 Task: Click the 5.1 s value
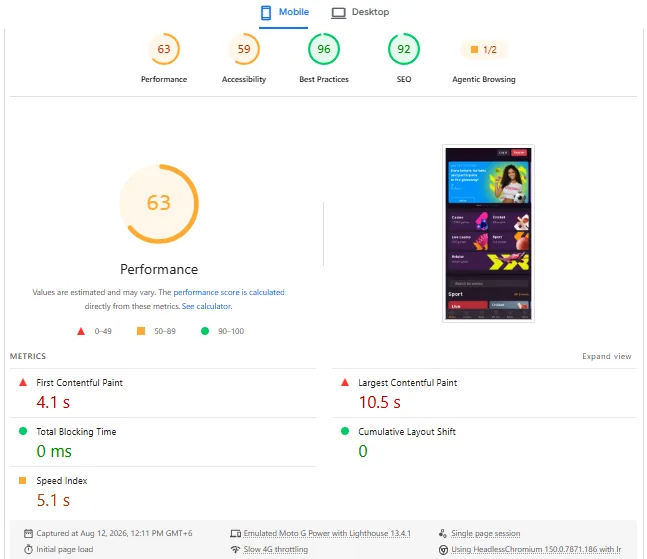click(53, 500)
